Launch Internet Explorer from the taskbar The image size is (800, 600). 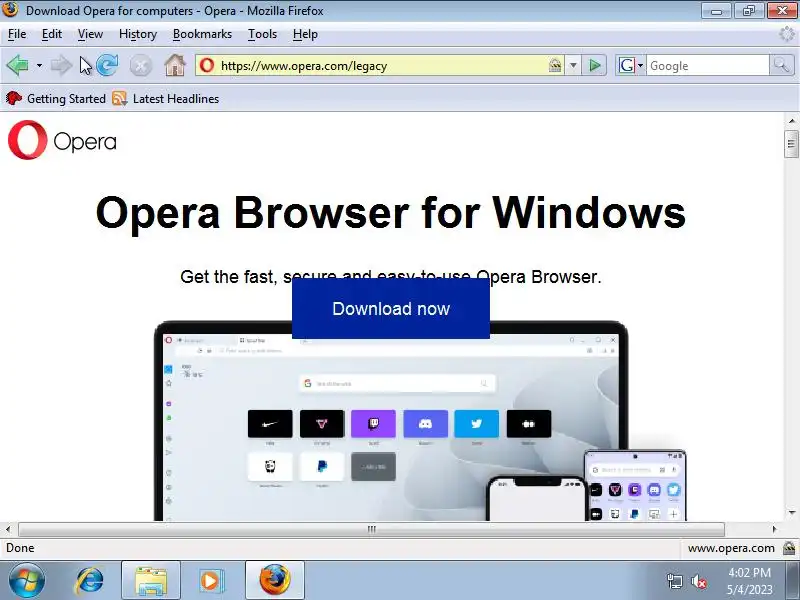pos(90,580)
